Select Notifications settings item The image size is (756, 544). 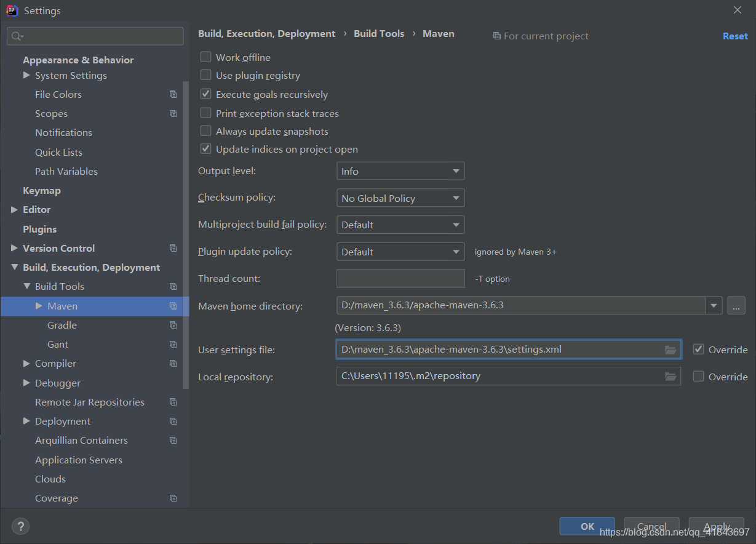click(x=64, y=133)
